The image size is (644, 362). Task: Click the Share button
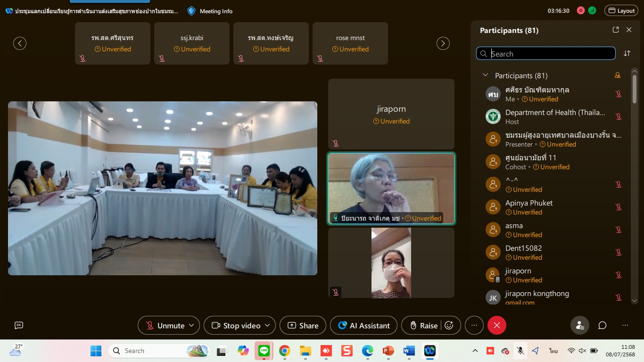click(x=303, y=325)
